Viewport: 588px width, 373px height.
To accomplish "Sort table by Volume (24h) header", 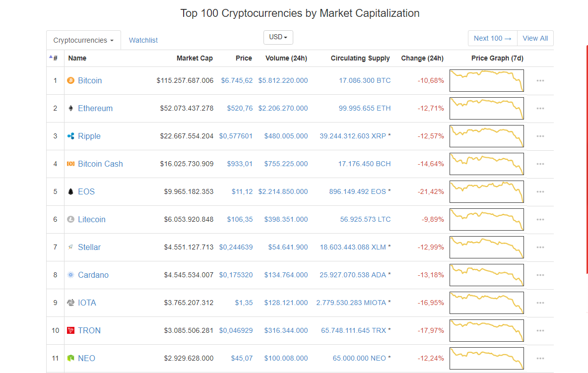I will coord(286,58).
